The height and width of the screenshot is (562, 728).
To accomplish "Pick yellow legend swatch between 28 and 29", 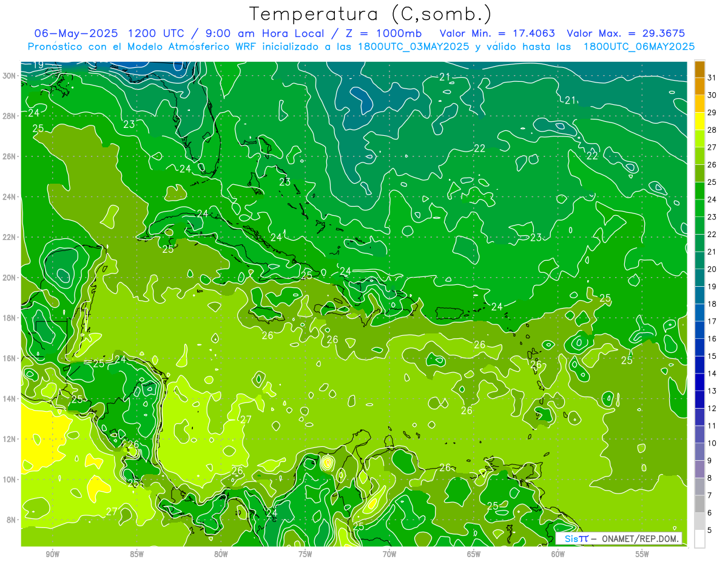I will click(699, 121).
